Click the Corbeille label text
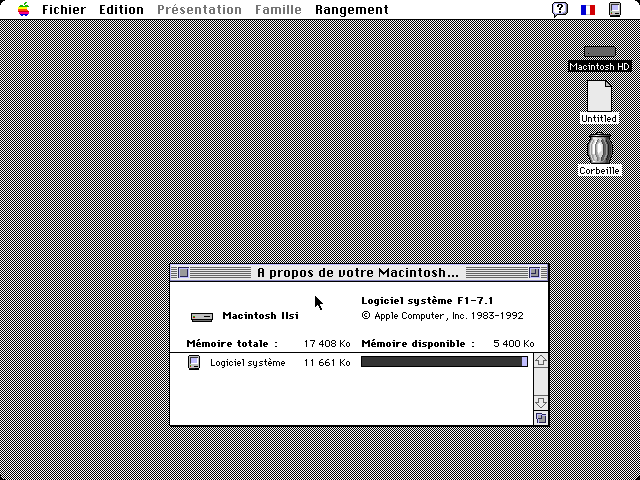The height and width of the screenshot is (480, 640). [x=599, y=171]
